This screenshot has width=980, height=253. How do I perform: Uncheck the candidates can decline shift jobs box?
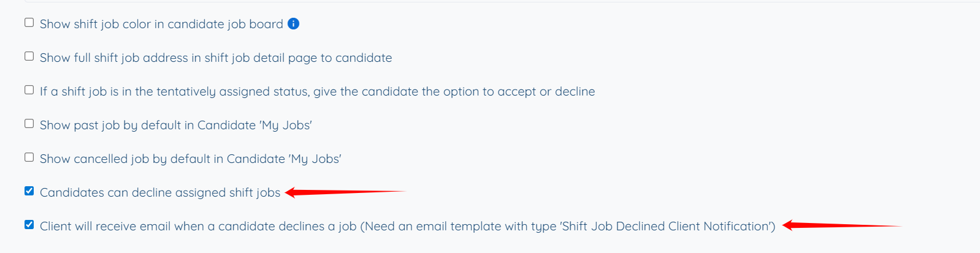click(x=29, y=191)
